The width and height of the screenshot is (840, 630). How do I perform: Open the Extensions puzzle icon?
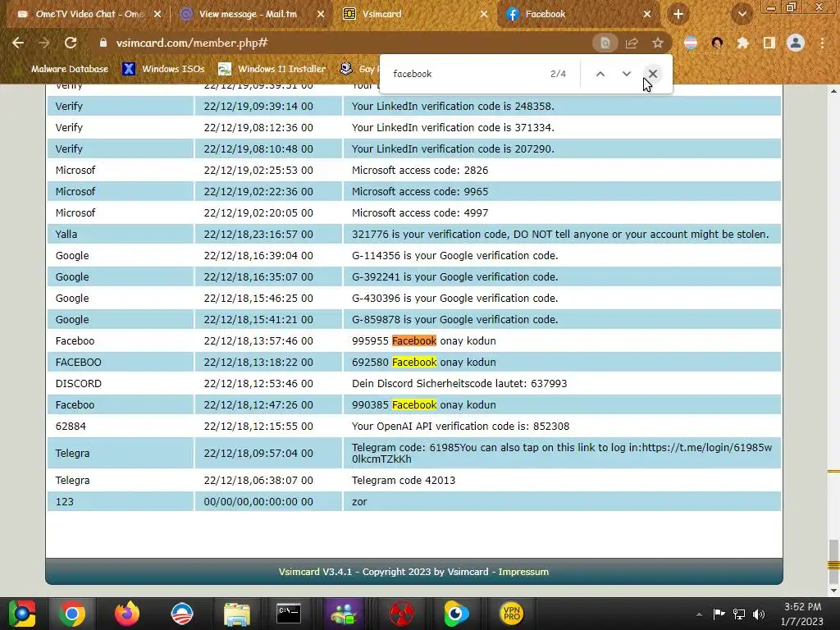742,43
